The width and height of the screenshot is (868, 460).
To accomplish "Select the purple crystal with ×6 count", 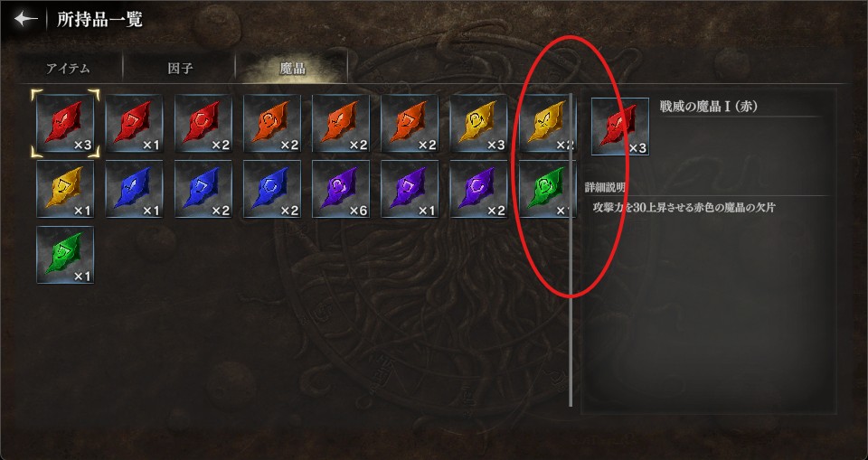I will (341, 189).
